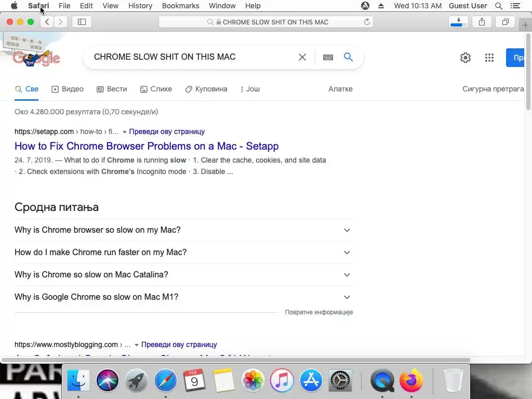Open Spotlight search in the menu bar

[x=498, y=6]
